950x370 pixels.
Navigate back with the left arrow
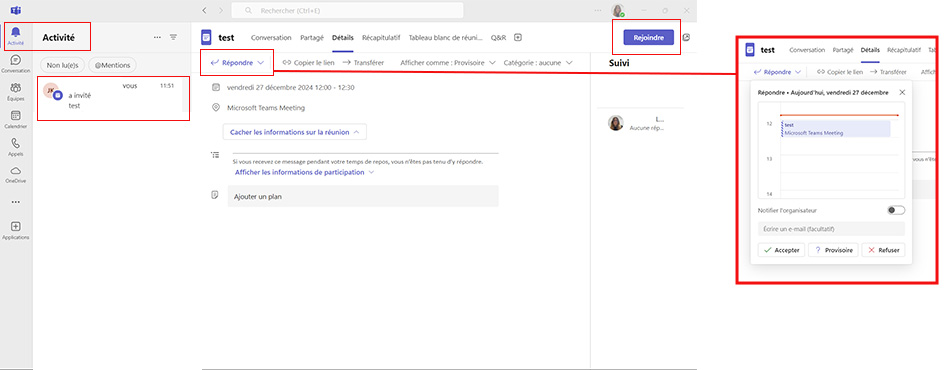click(x=204, y=10)
